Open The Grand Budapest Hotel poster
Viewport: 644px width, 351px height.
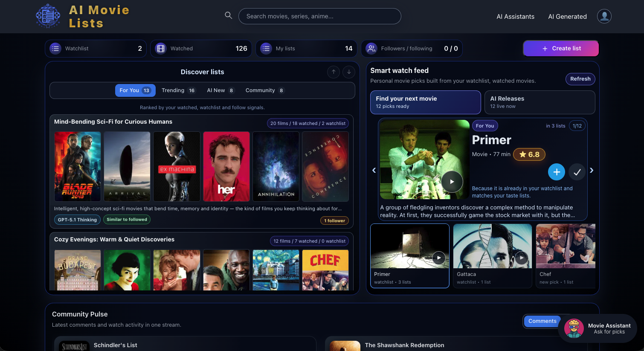click(x=78, y=270)
